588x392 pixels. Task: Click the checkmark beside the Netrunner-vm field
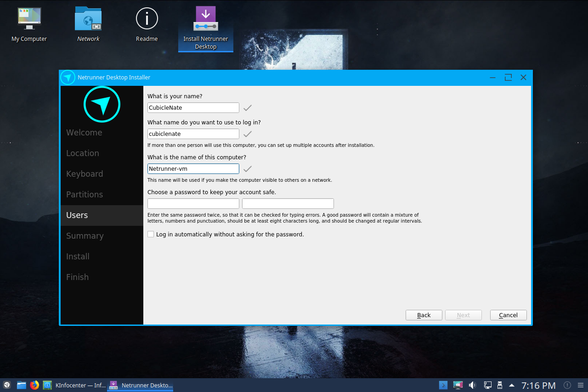coord(248,169)
